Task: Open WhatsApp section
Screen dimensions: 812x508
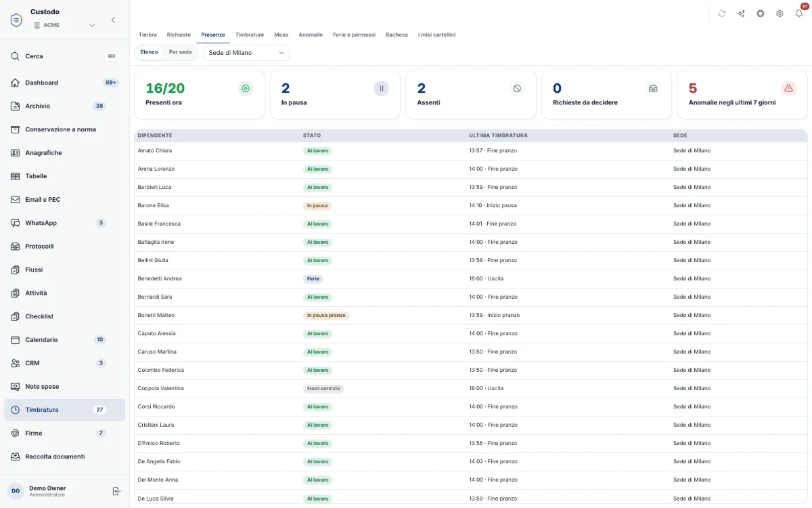Action: click(64, 223)
